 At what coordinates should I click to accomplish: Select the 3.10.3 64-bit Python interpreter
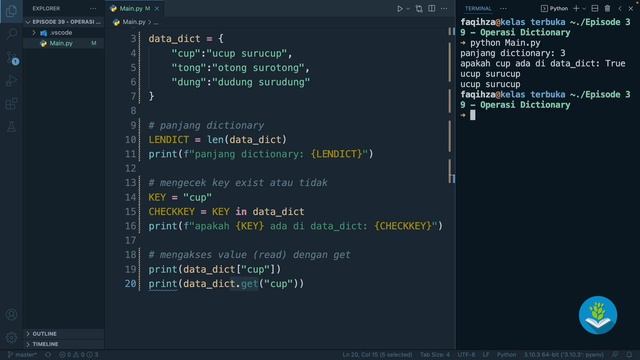[564, 355]
